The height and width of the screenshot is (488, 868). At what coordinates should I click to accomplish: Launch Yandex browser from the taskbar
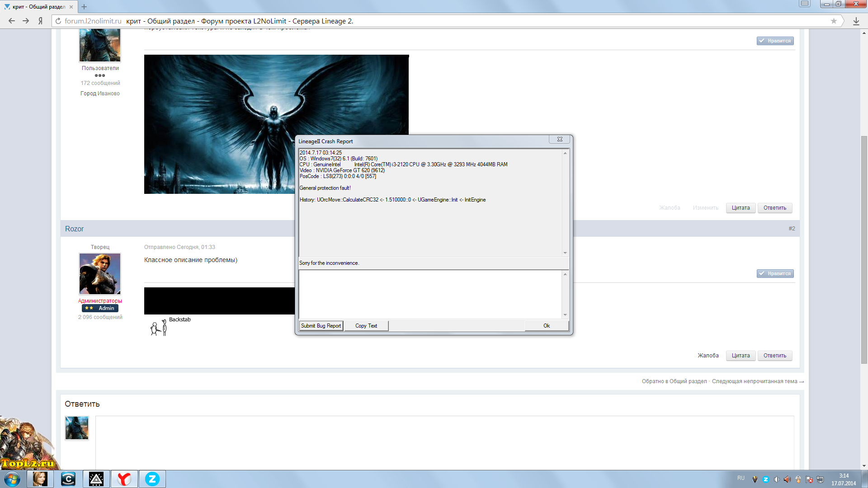pyautogui.click(x=124, y=479)
